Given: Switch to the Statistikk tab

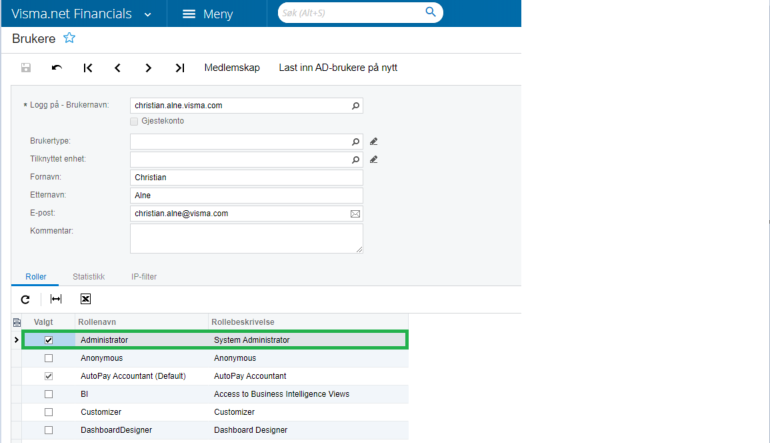Looking at the screenshot, I should 89,277.
